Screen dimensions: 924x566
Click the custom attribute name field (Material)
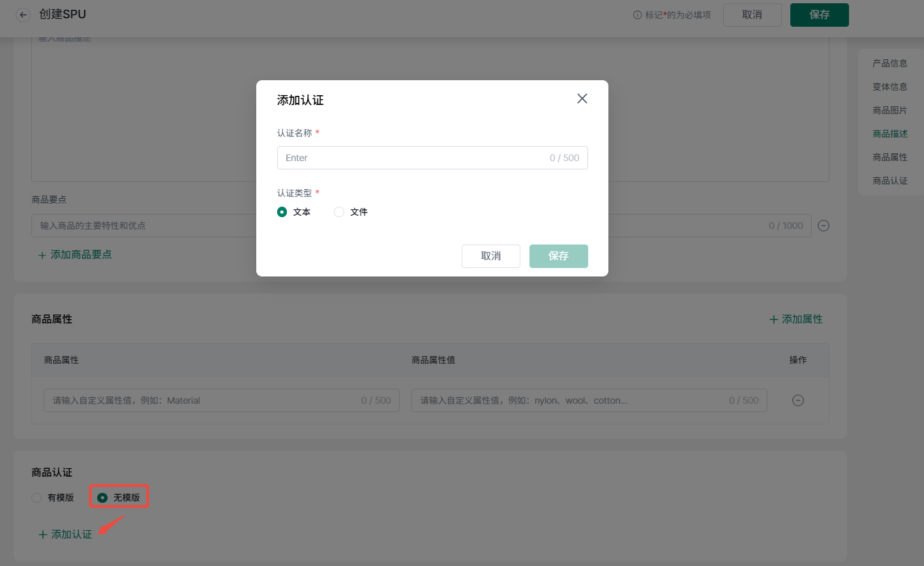coord(222,400)
